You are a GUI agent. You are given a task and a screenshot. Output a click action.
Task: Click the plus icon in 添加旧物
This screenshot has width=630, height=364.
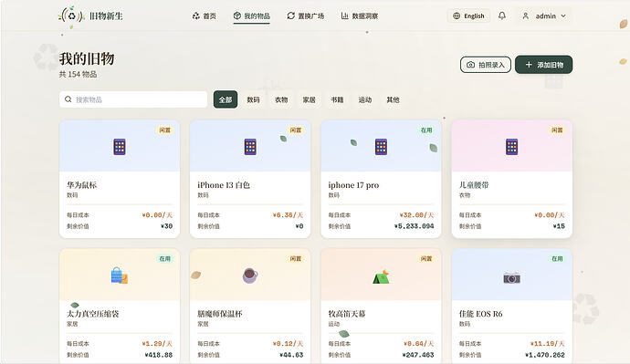529,65
